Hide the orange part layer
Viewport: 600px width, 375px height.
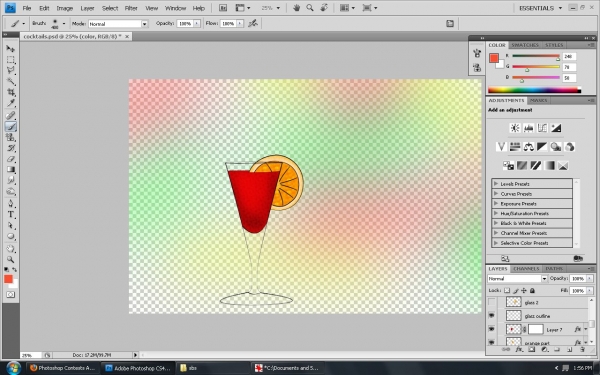coord(492,342)
